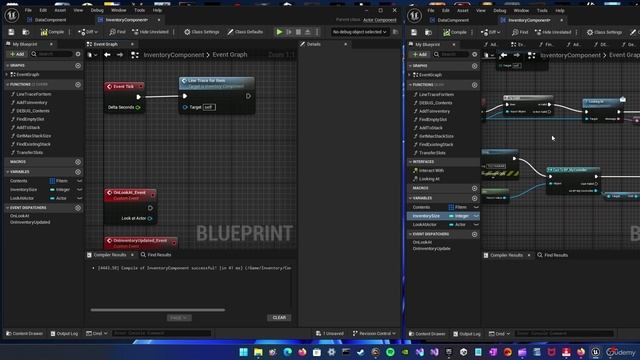Open Debug menu in left window

click(97, 10)
